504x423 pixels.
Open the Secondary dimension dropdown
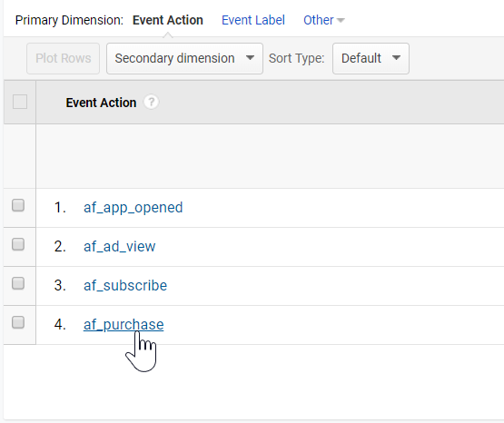[x=184, y=58]
